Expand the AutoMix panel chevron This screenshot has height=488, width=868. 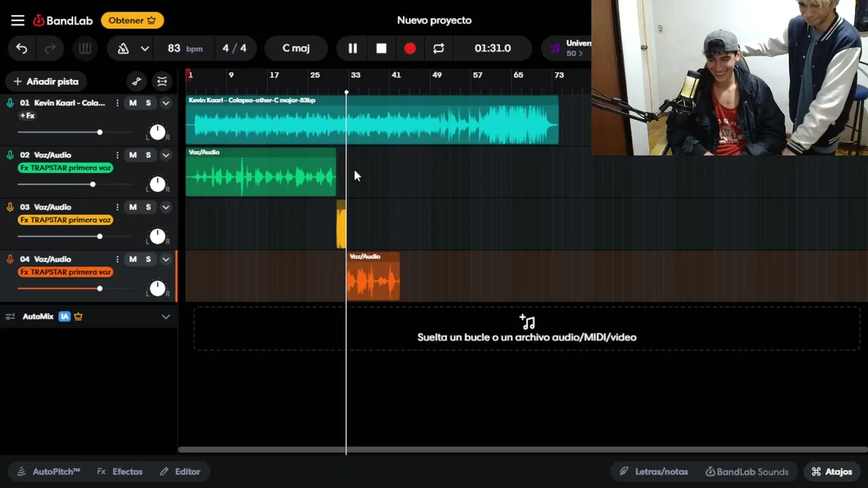point(165,317)
